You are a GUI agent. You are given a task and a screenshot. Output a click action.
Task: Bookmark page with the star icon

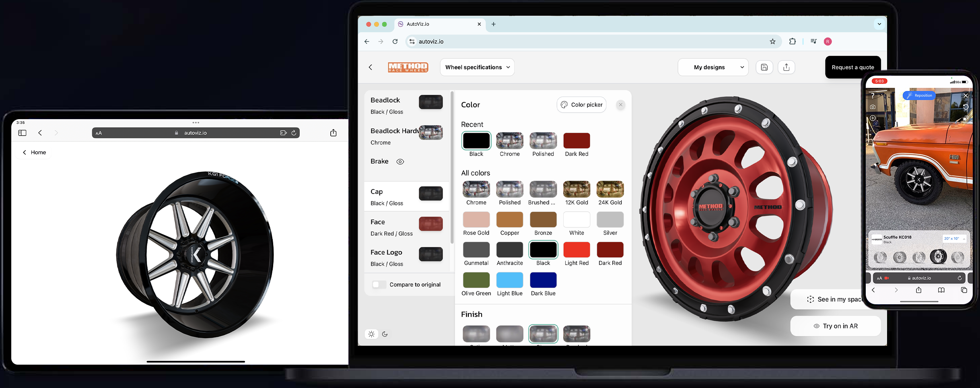[772, 41]
